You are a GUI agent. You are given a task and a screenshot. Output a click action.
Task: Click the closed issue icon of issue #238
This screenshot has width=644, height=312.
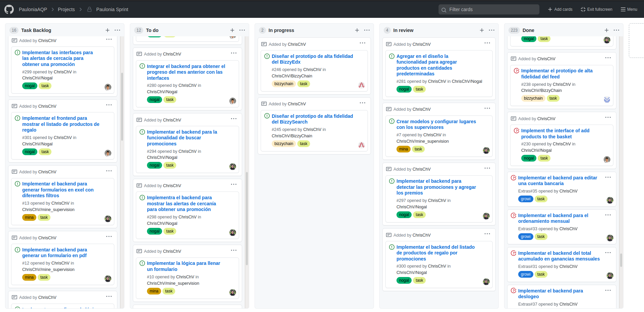click(517, 71)
